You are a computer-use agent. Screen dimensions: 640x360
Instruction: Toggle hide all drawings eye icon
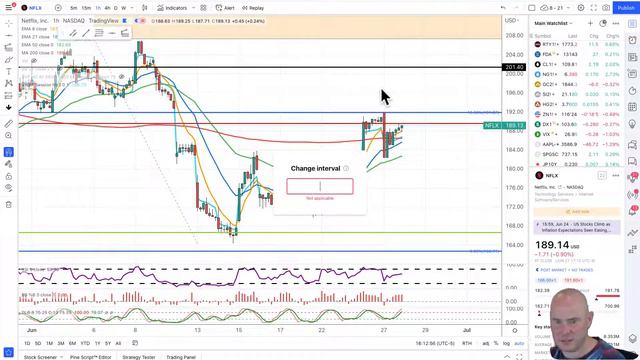[9, 188]
